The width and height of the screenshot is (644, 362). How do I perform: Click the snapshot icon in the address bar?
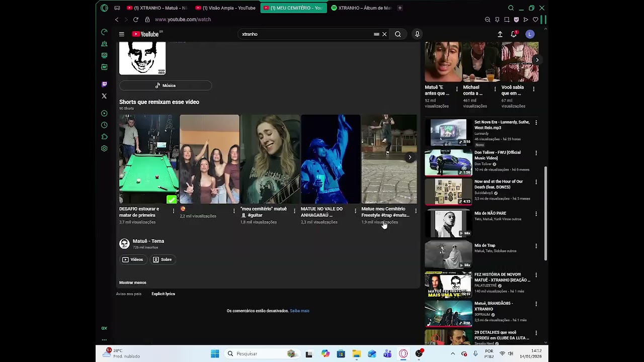click(507, 20)
